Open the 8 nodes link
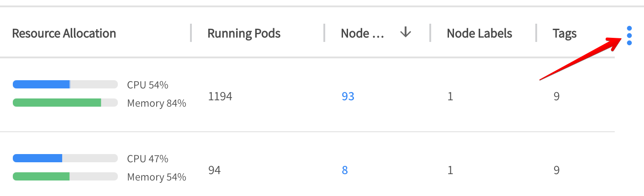644x196 pixels. click(345, 170)
